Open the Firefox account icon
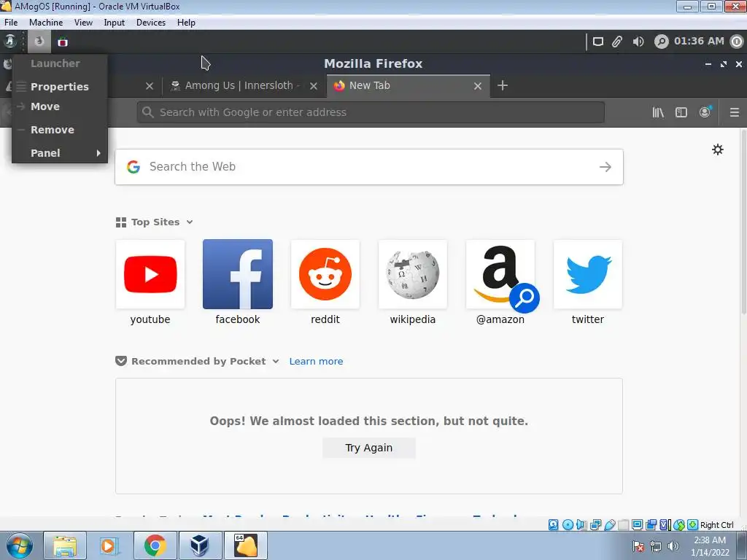This screenshot has width=747, height=560. coord(705,112)
